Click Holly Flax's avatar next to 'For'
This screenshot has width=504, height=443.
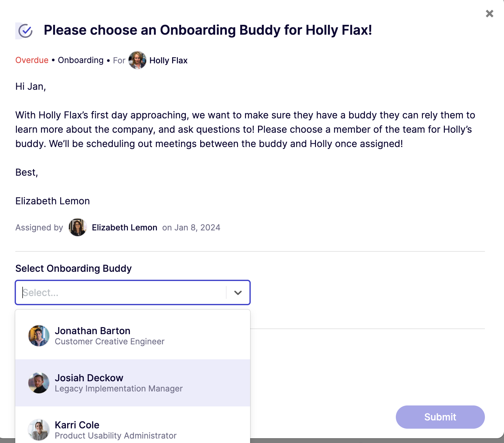[x=137, y=60]
